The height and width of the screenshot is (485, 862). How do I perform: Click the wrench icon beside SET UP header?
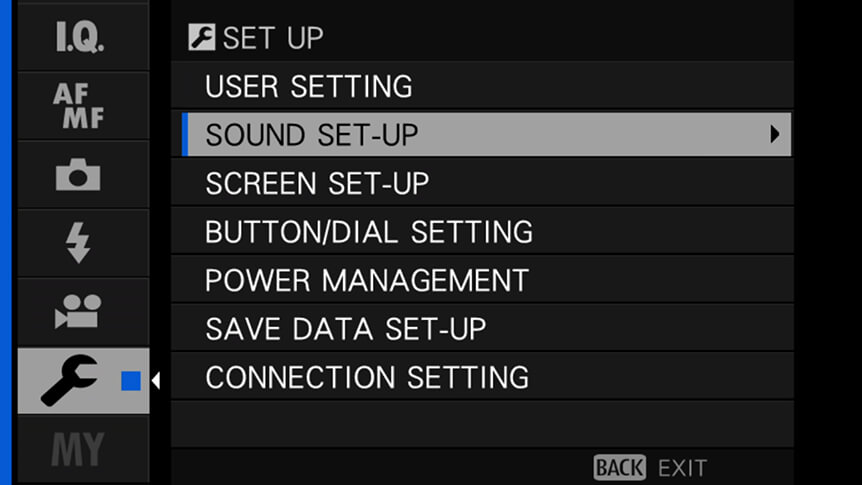[202, 37]
